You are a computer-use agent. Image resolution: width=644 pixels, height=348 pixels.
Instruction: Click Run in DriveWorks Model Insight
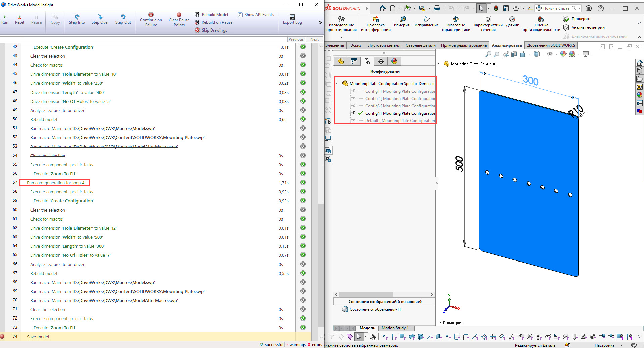5,19
